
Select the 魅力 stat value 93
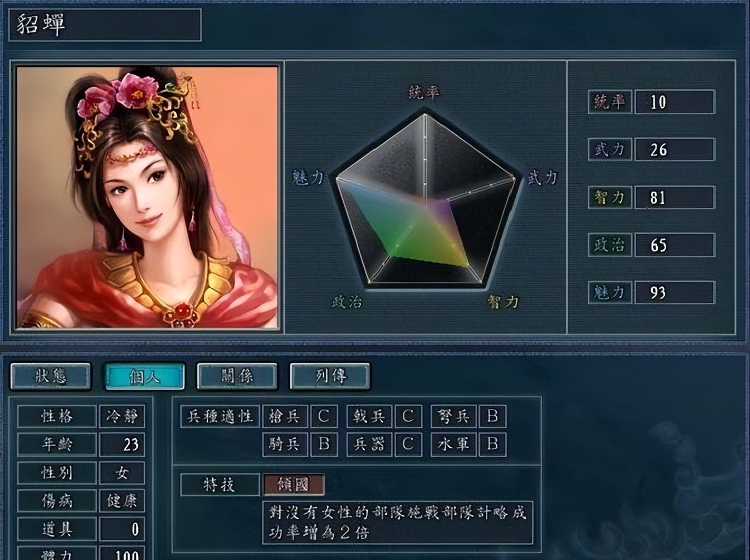click(675, 292)
